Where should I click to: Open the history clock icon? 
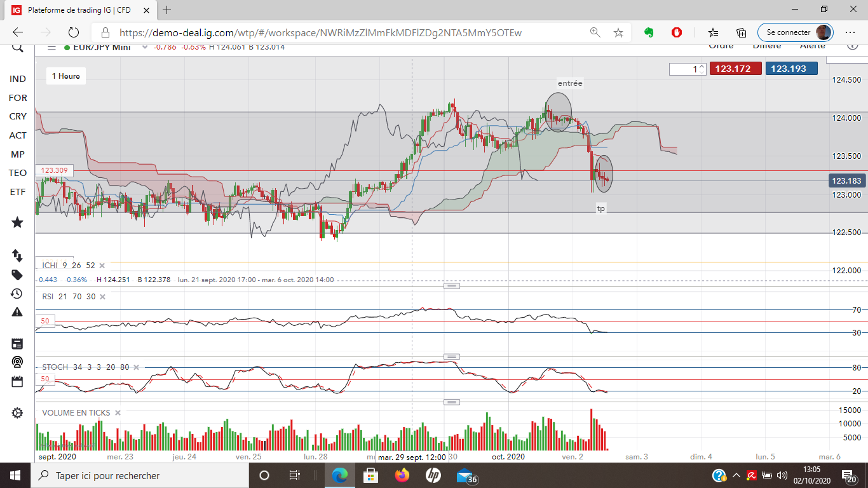(x=17, y=294)
